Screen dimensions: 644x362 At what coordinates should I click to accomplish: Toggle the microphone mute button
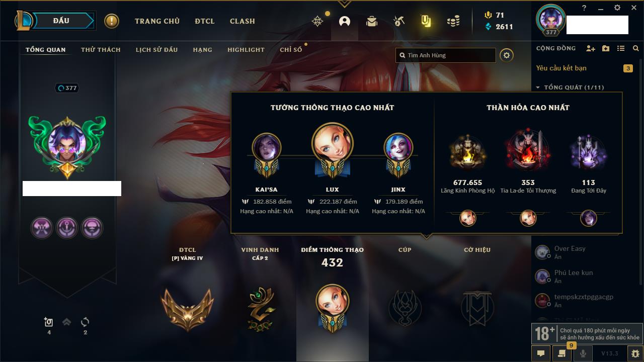583,353
